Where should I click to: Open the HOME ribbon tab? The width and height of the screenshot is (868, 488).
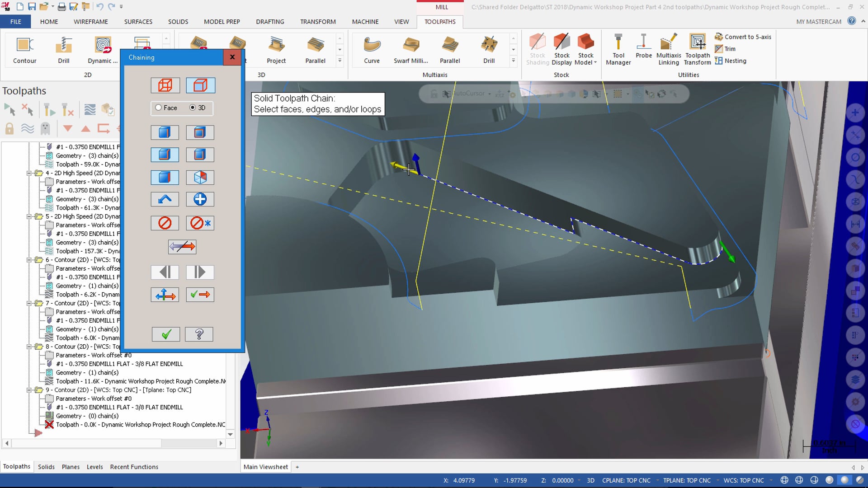tap(49, 22)
